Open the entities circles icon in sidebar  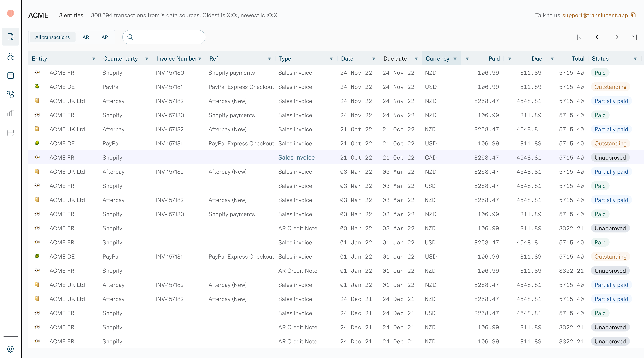pos(10,56)
